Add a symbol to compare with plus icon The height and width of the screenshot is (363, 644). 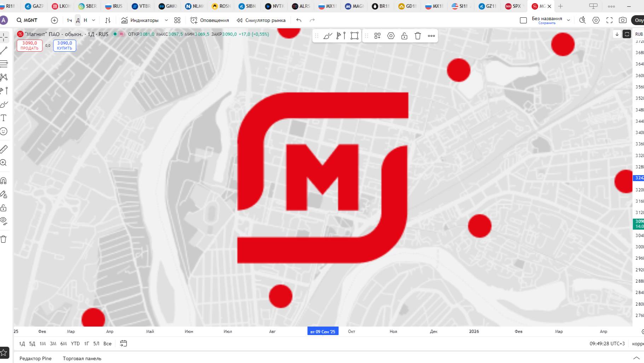tap(54, 20)
